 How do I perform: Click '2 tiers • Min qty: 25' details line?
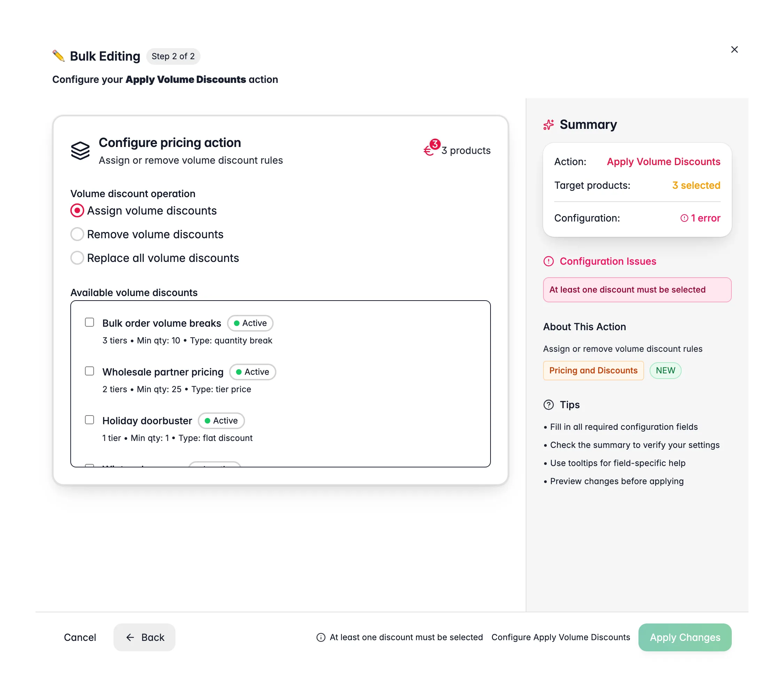coord(177,389)
